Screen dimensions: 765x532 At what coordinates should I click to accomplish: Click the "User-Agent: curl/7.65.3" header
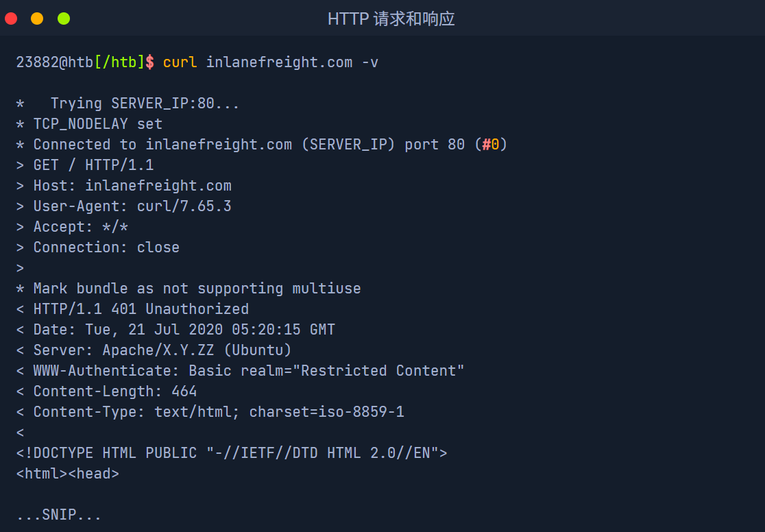click(x=132, y=206)
